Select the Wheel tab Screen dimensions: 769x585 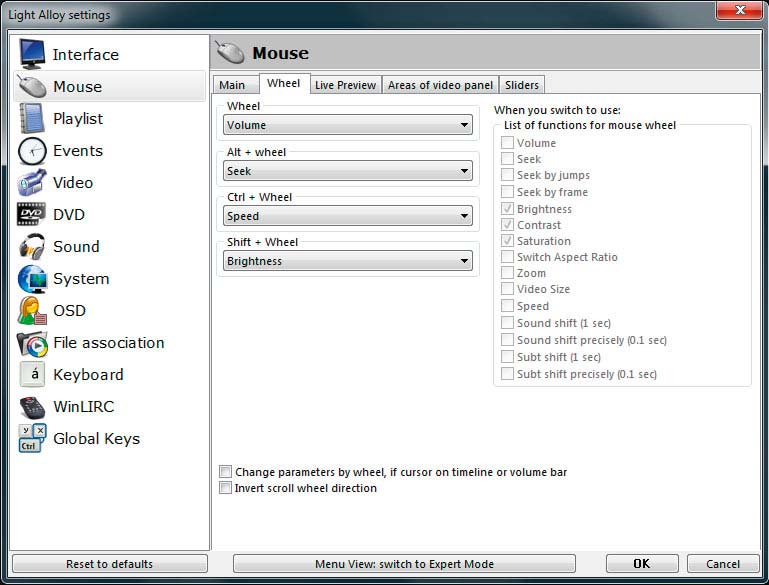[284, 83]
